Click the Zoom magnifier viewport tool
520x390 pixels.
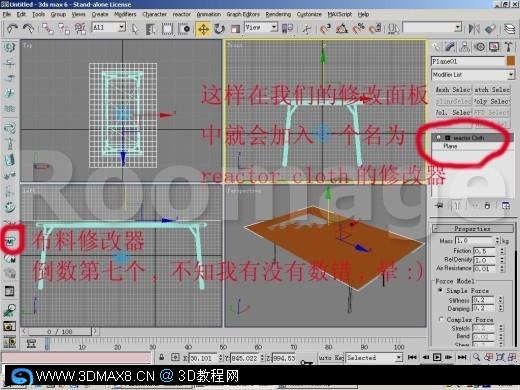point(477,357)
